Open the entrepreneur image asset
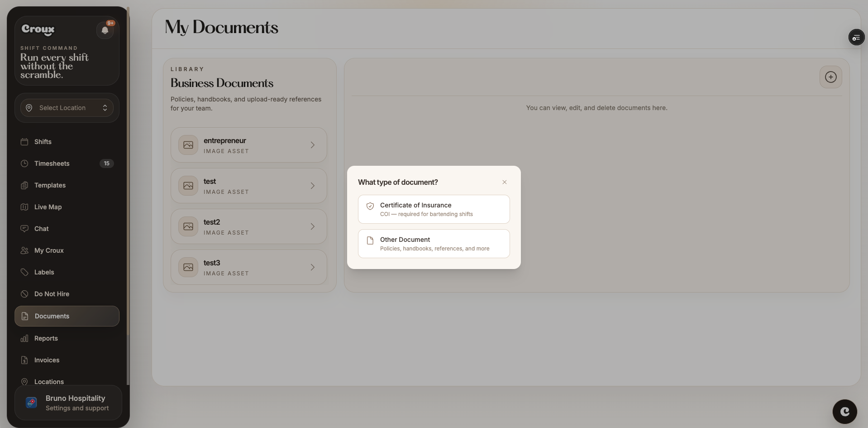The width and height of the screenshot is (868, 428). pyautogui.click(x=249, y=145)
